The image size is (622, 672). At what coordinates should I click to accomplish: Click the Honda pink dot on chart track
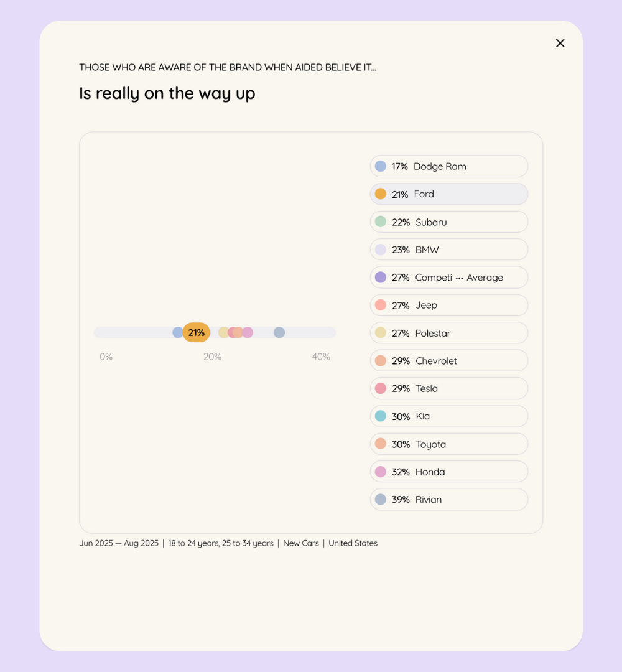click(248, 332)
